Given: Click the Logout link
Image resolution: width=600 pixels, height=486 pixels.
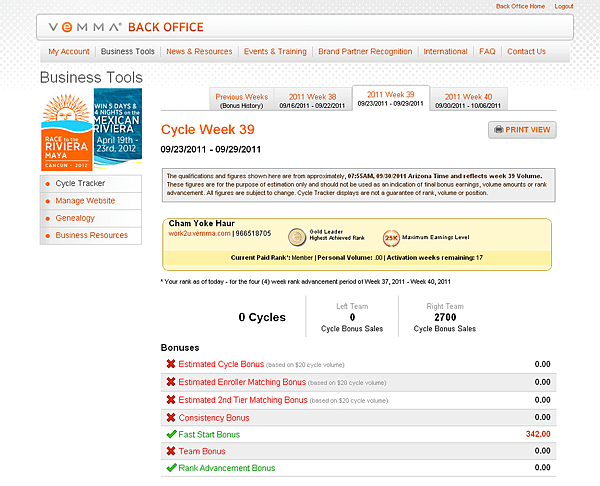Looking at the screenshot, I should pyautogui.click(x=564, y=6).
